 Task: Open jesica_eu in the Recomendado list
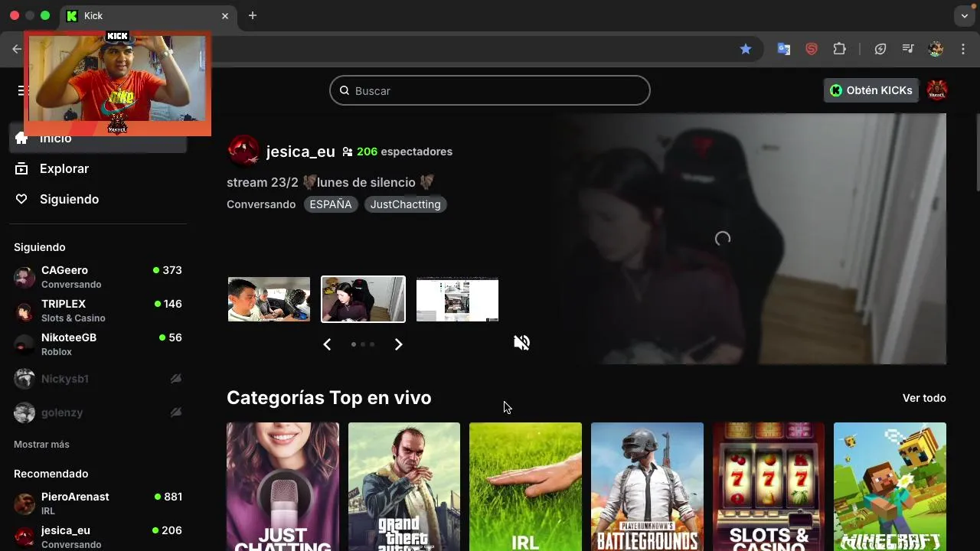coord(98,536)
